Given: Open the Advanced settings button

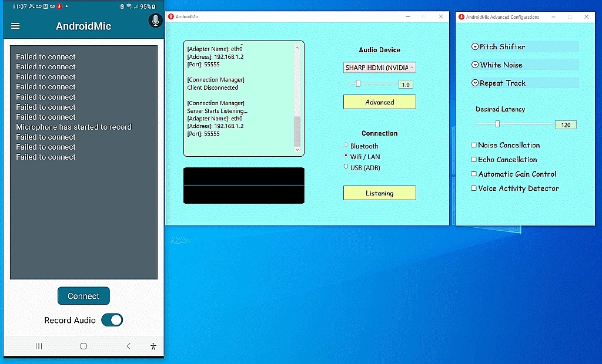Looking at the screenshot, I should click(379, 102).
